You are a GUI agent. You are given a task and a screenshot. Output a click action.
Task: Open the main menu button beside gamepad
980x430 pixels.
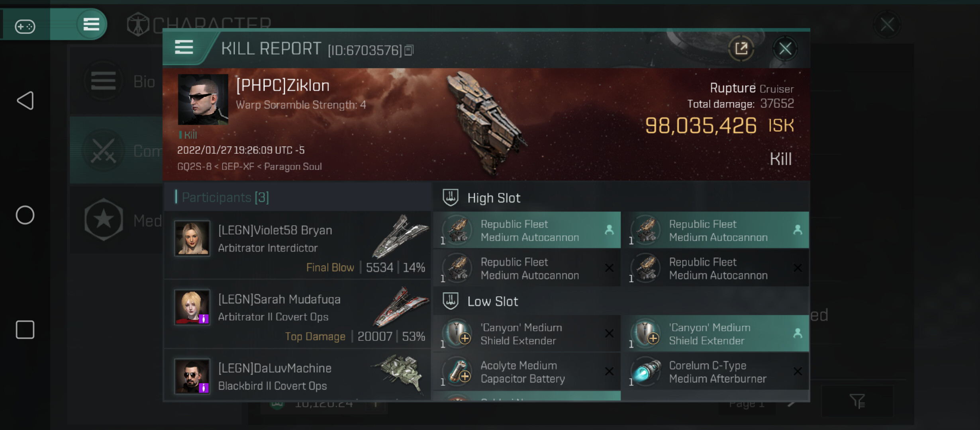coord(91,25)
